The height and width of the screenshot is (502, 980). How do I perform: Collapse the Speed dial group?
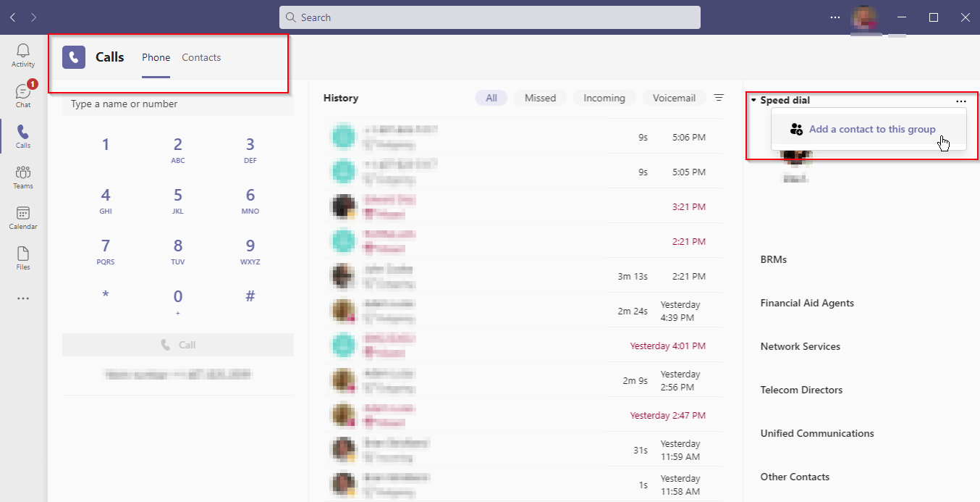point(753,101)
